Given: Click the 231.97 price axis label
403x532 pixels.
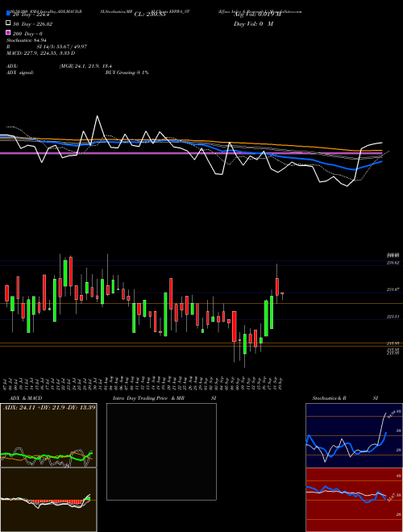Looking at the screenshot, I should point(393,289).
